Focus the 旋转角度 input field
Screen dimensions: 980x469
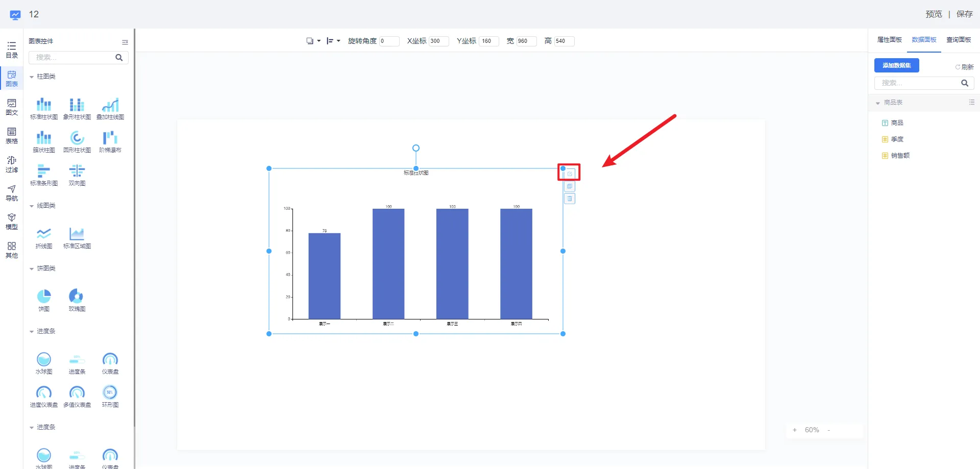tap(389, 41)
